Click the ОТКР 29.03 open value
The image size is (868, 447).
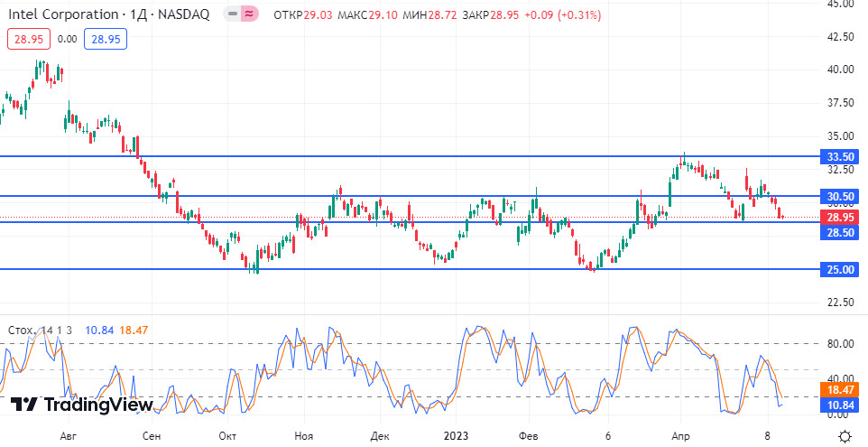click(x=303, y=15)
